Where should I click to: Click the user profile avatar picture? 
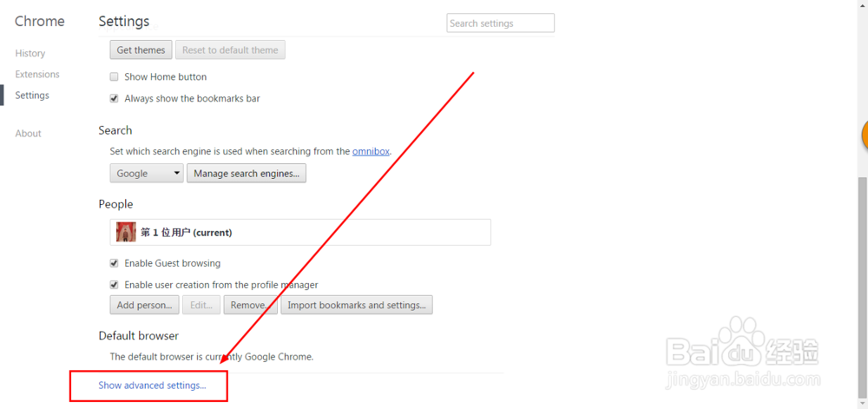126,233
